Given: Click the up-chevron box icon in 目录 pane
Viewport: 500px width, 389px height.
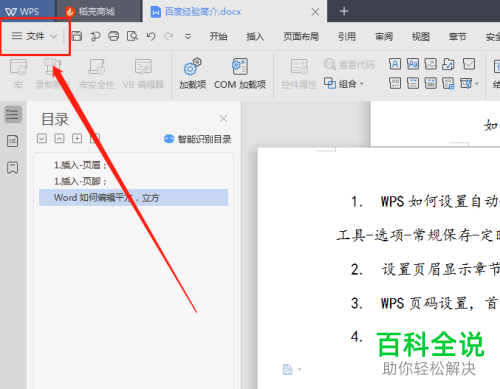Looking at the screenshot, I should coord(59,138).
